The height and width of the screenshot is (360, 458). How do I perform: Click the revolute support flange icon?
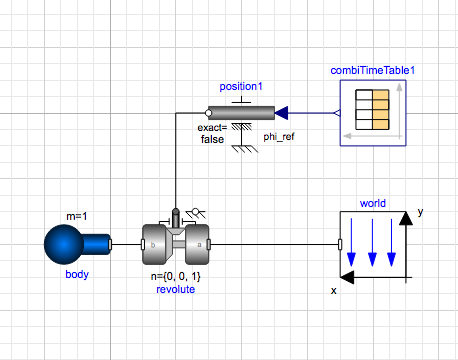196,213
